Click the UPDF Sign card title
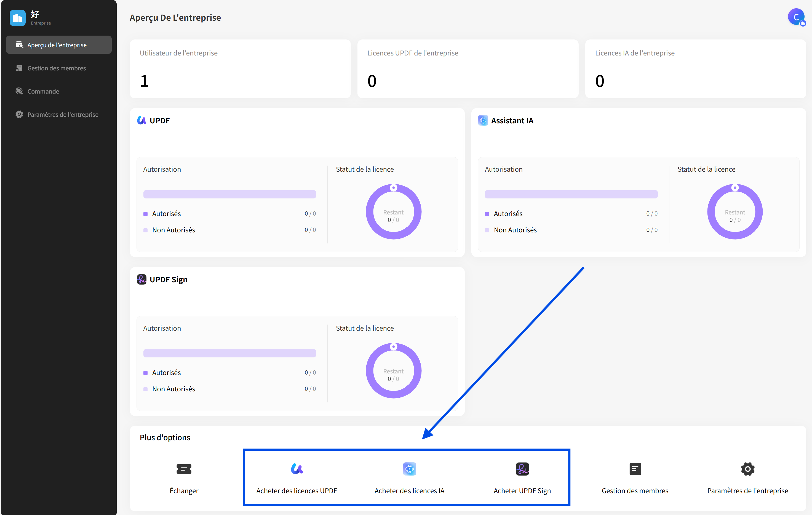The height and width of the screenshot is (515, 812). click(x=169, y=280)
